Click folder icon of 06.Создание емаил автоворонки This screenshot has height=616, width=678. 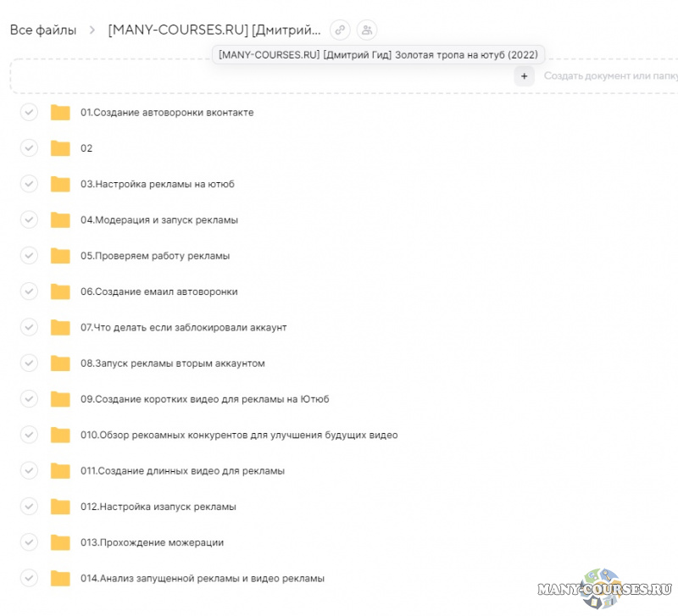pos(60,291)
